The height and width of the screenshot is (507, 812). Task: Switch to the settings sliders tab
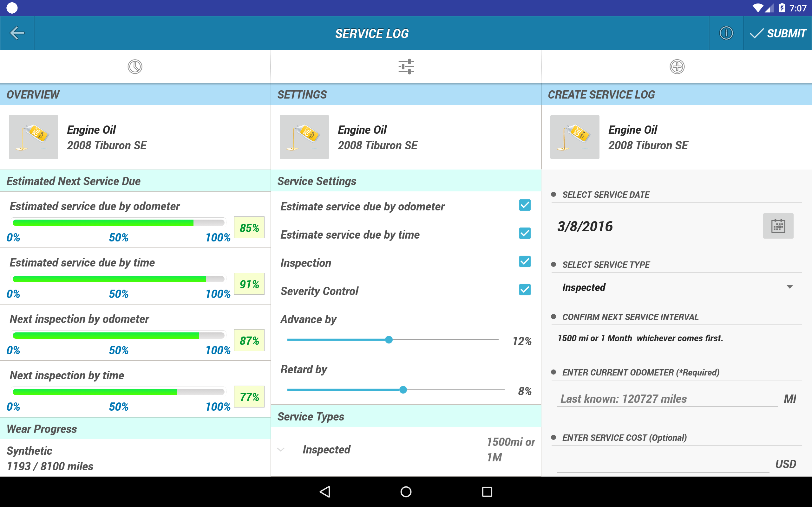406,67
